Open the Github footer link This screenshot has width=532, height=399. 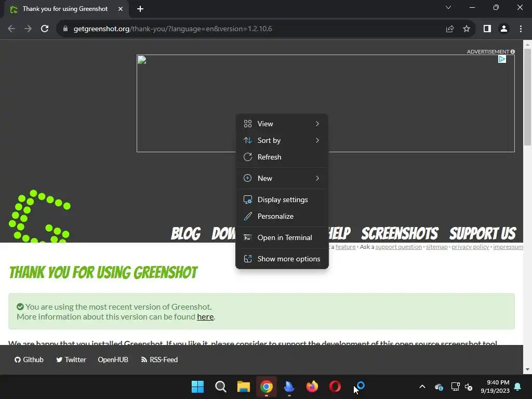(29, 360)
